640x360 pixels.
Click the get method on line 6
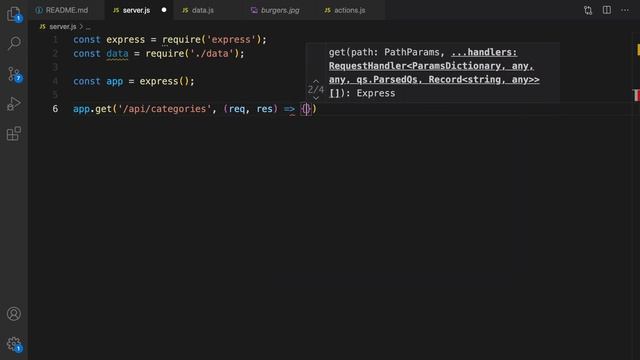tap(103, 109)
